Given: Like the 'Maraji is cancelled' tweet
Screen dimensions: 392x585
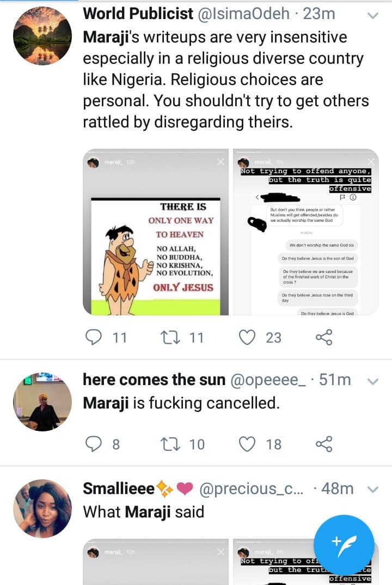Looking at the screenshot, I should 248,444.
